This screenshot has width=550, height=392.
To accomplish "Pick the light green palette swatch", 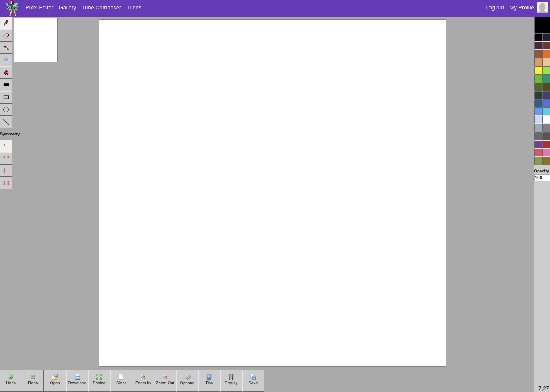I will (x=546, y=70).
